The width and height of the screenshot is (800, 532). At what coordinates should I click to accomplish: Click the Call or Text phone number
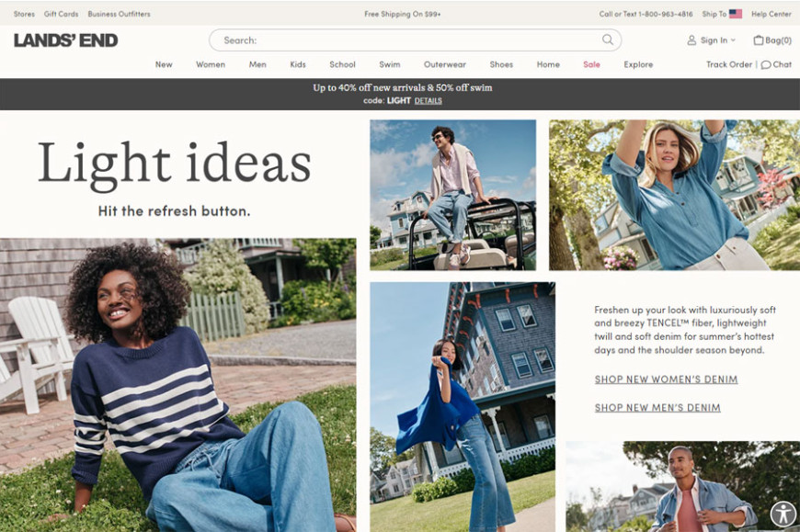646,14
